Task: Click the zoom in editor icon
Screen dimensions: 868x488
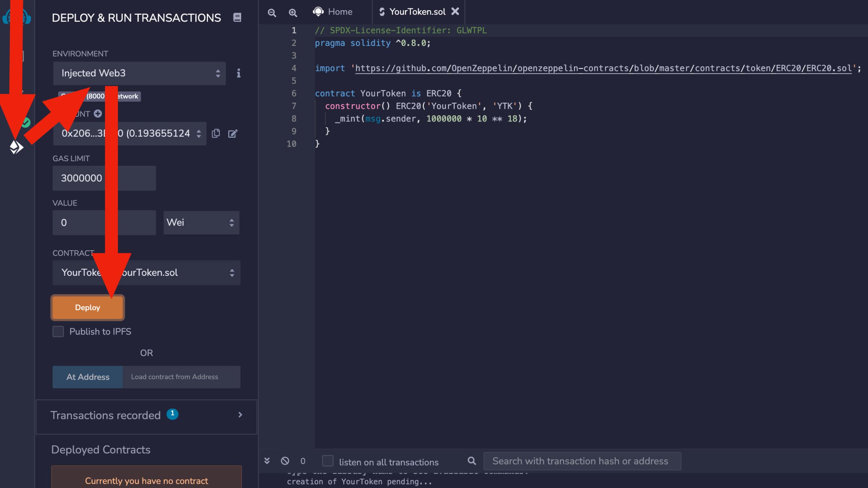Action: (293, 13)
